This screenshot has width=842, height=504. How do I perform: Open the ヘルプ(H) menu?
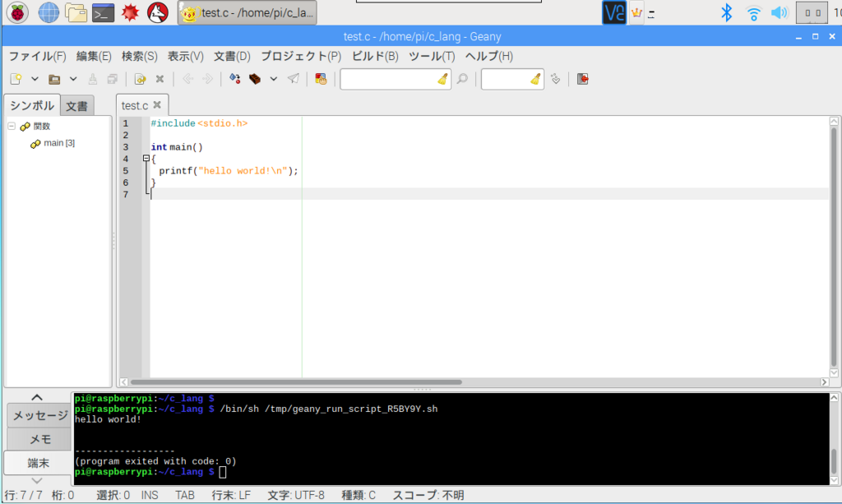pos(488,57)
